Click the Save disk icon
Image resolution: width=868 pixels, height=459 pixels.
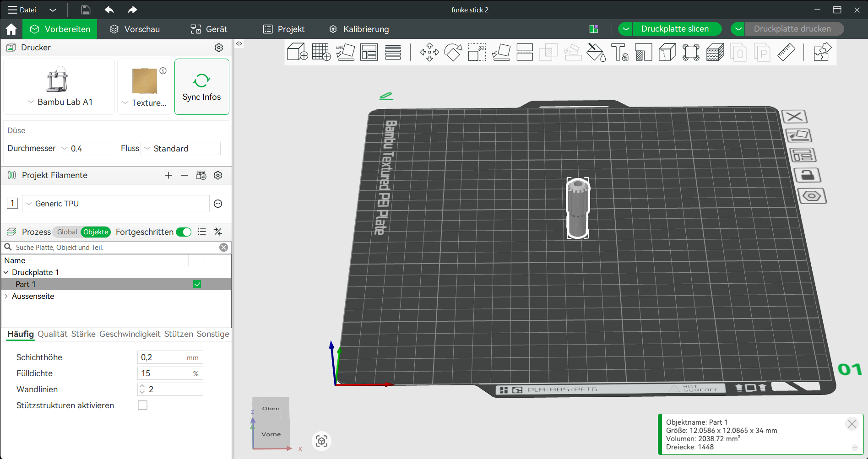86,10
